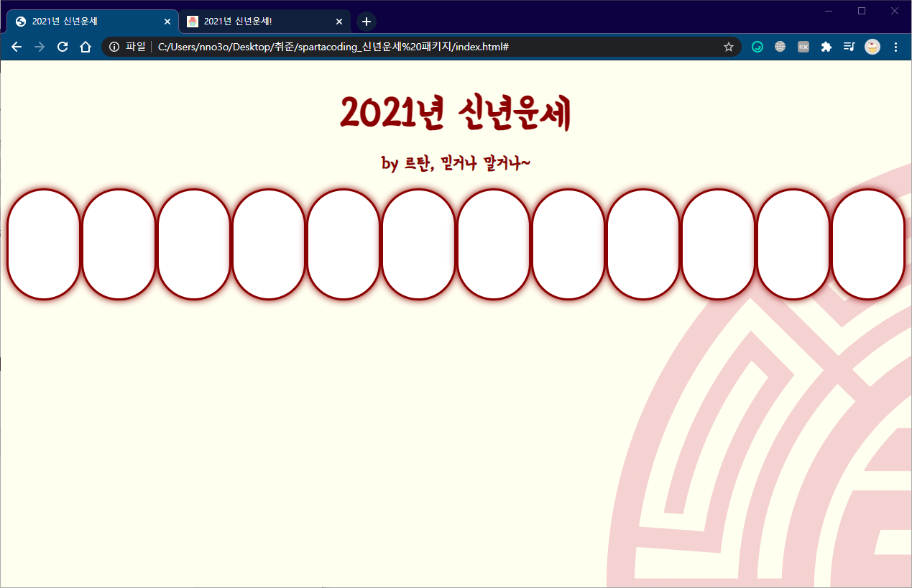The image size is (912, 588).
Task: Select the first '2021년 신년운세' tab
Action: 92,22
